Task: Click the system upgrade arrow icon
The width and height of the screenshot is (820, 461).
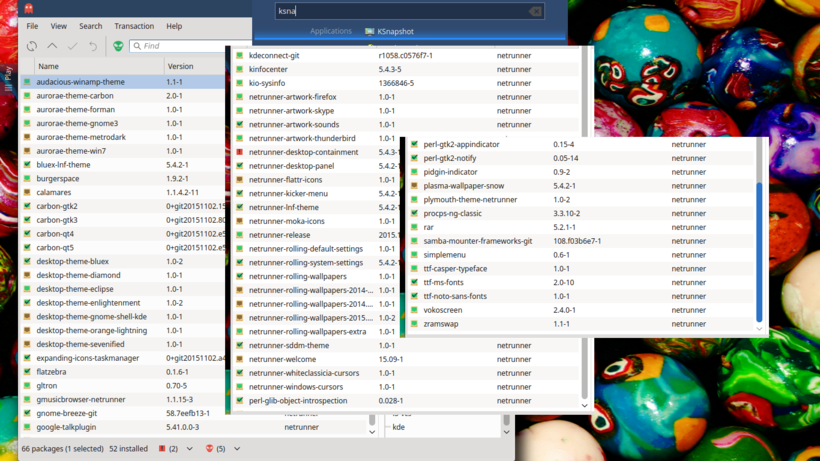Action: pos(52,46)
